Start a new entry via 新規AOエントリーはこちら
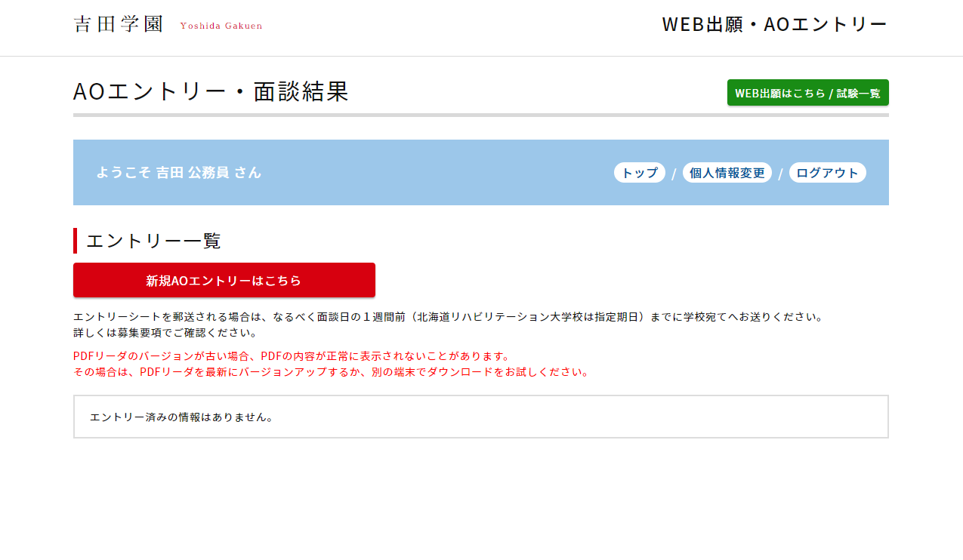The height and width of the screenshot is (560, 963). coord(224,281)
